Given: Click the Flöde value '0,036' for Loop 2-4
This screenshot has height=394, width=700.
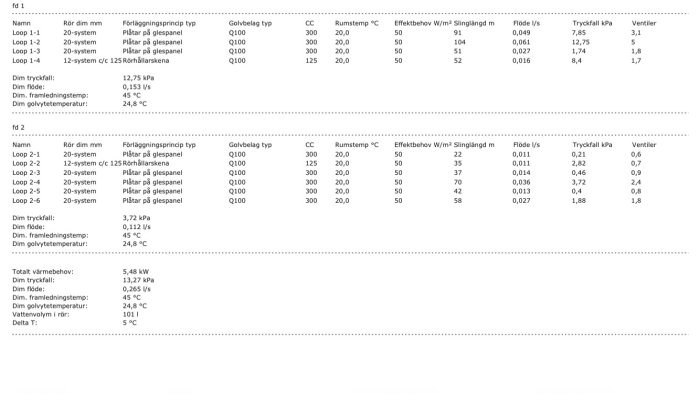Looking at the screenshot, I should pyautogui.click(x=521, y=182).
